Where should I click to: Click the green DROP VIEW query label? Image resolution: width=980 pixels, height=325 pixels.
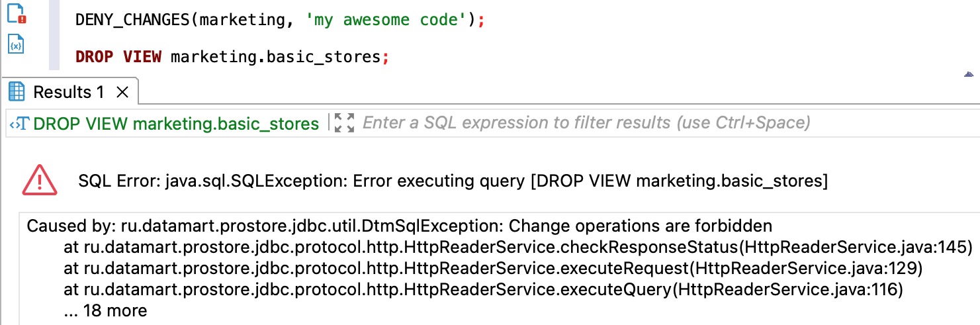[x=176, y=123]
